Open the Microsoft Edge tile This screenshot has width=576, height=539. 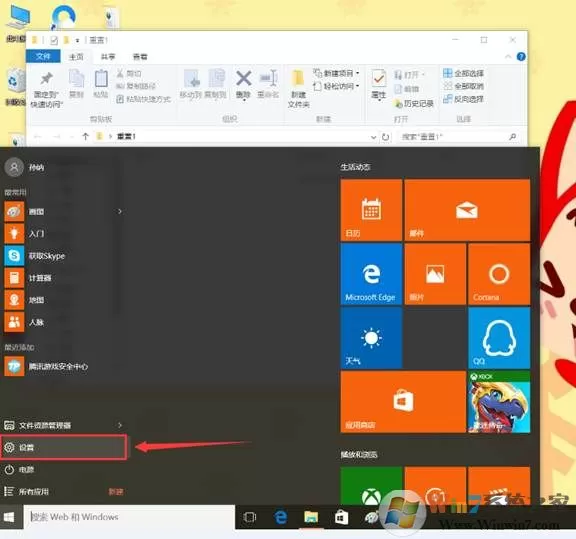pyautogui.click(x=371, y=274)
